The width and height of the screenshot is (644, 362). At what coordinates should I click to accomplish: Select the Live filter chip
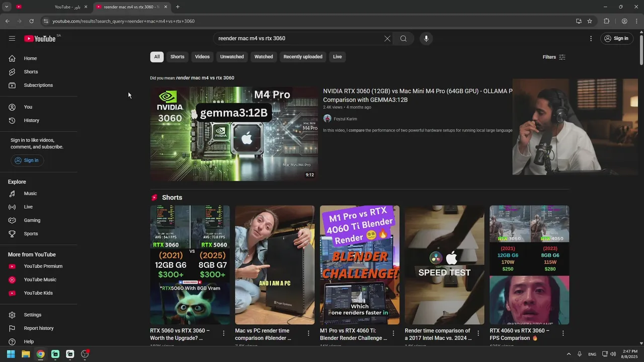pyautogui.click(x=338, y=57)
